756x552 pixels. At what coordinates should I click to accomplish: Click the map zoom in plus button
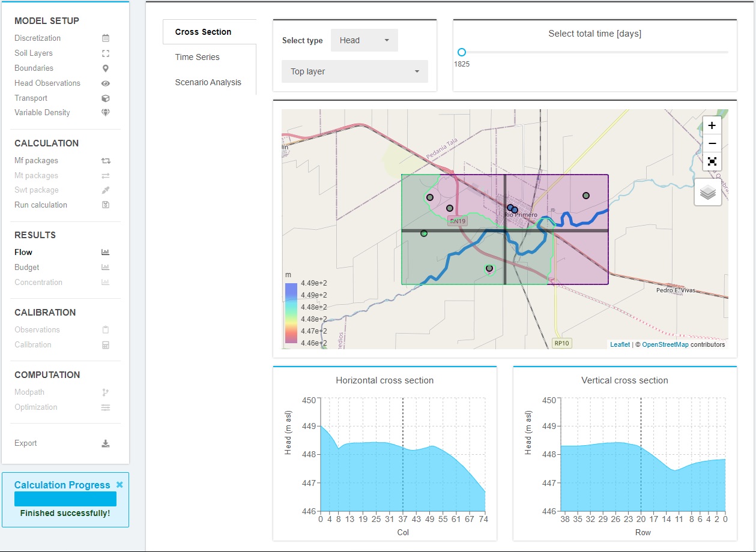(x=712, y=125)
